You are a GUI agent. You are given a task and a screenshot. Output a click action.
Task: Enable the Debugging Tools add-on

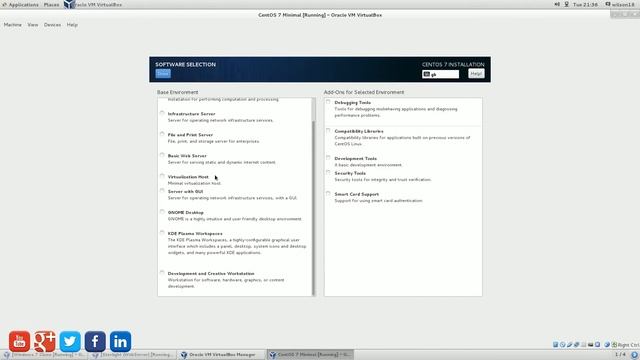point(328,102)
